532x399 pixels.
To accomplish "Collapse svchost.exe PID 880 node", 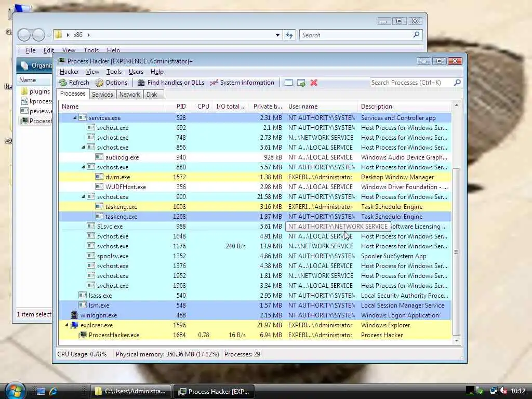I will [83, 167].
